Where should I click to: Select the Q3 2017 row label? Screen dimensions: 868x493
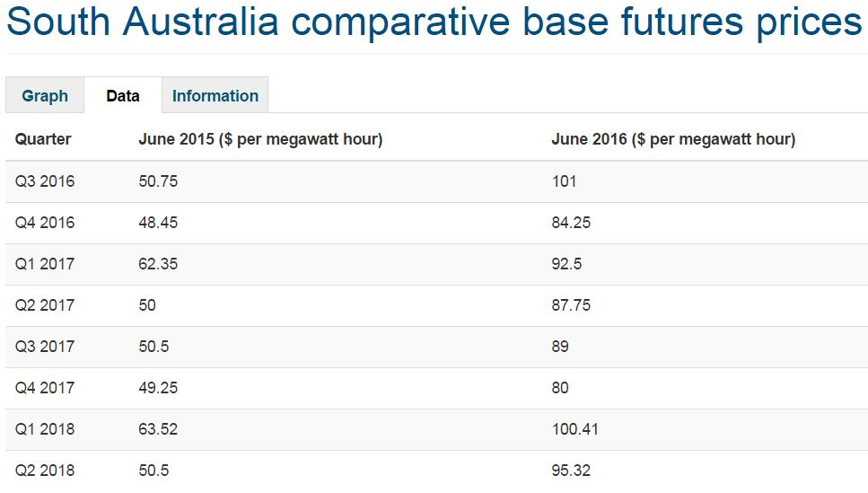pyautogui.click(x=45, y=347)
